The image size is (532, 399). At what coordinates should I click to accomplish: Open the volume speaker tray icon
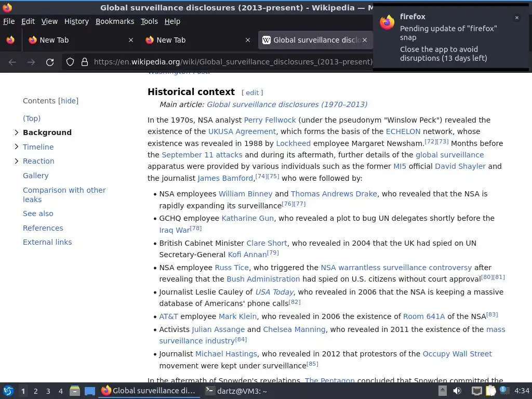click(x=457, y=391)
